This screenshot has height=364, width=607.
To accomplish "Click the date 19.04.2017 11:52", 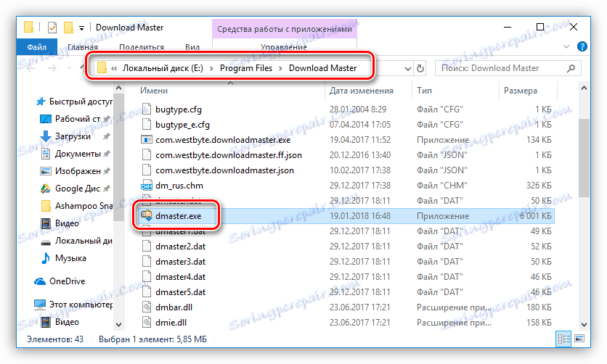I will (360, 140).
